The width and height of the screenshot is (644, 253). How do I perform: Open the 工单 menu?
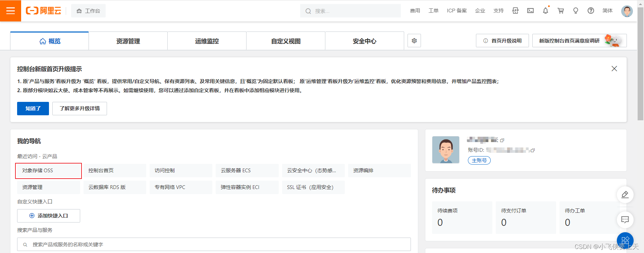point(433,11)
